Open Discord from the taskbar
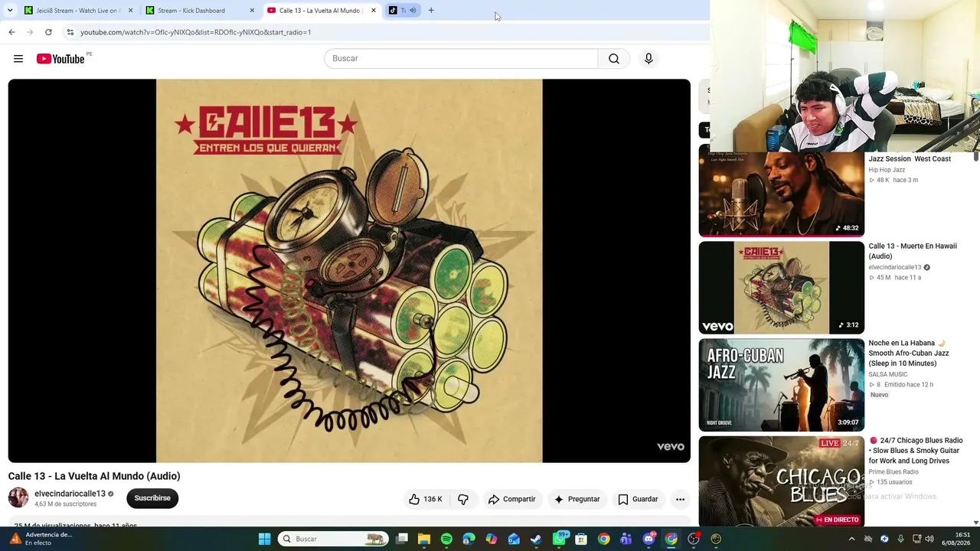This screenshot has height=551, width=980. pos(649,539)
